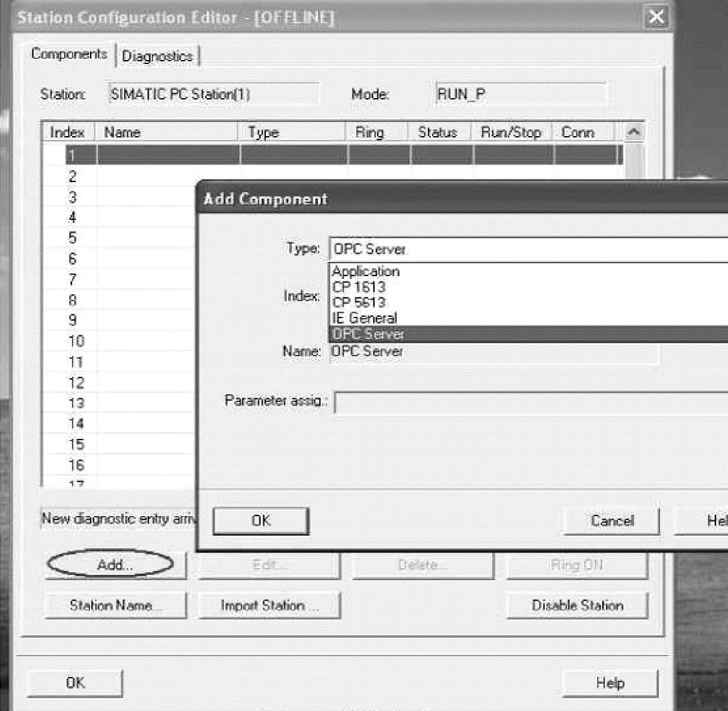Close the Station Configuration Editor window

coord(656,17)
